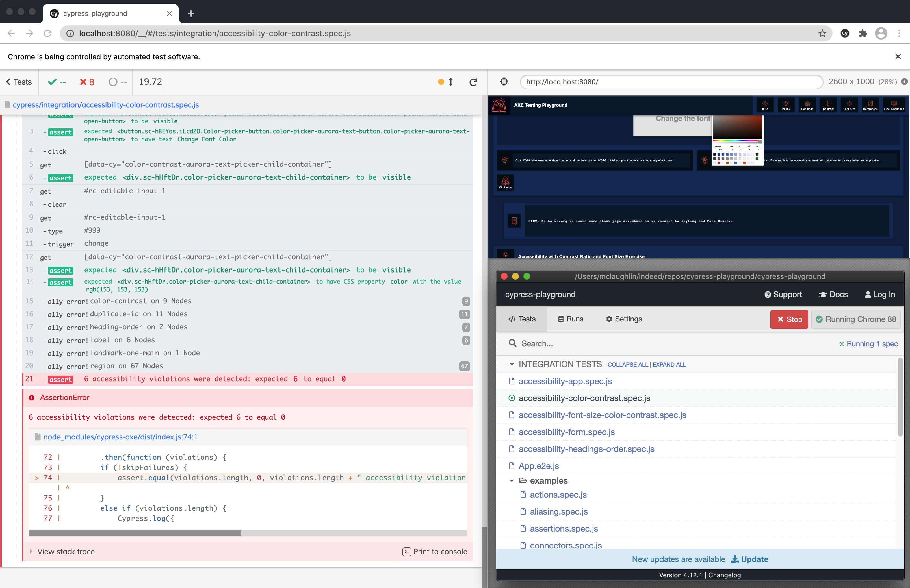Click the rerun tests reload icon
The height and width of the screenshot is (588, 910).
click(x=473, y=82)
